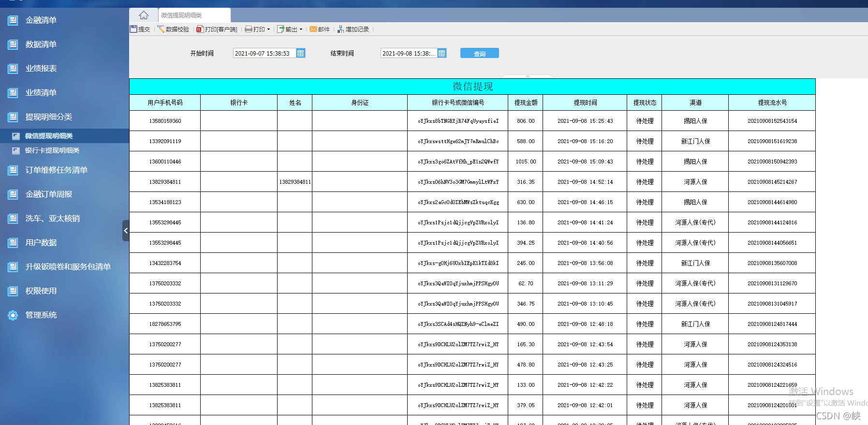Click the amount 133.00 cell

526,385
